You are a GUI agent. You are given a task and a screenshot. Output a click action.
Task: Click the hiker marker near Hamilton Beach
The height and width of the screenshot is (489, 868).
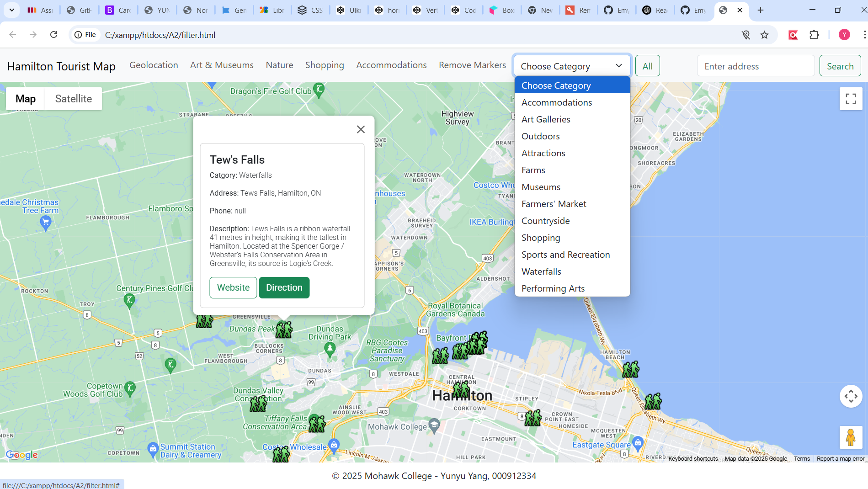click(630, 369)
